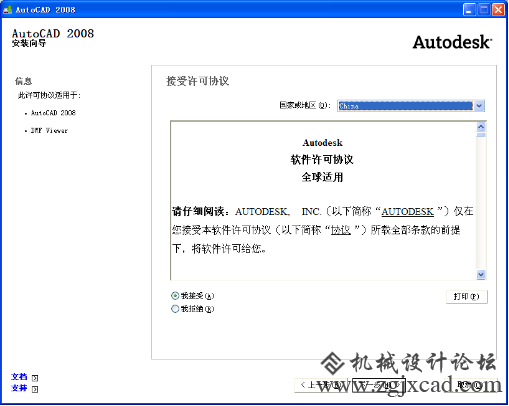Click the AutoCAD 2008 title bar icon
Viewport: 509px width, 406px height.
(x=8, y=10)
